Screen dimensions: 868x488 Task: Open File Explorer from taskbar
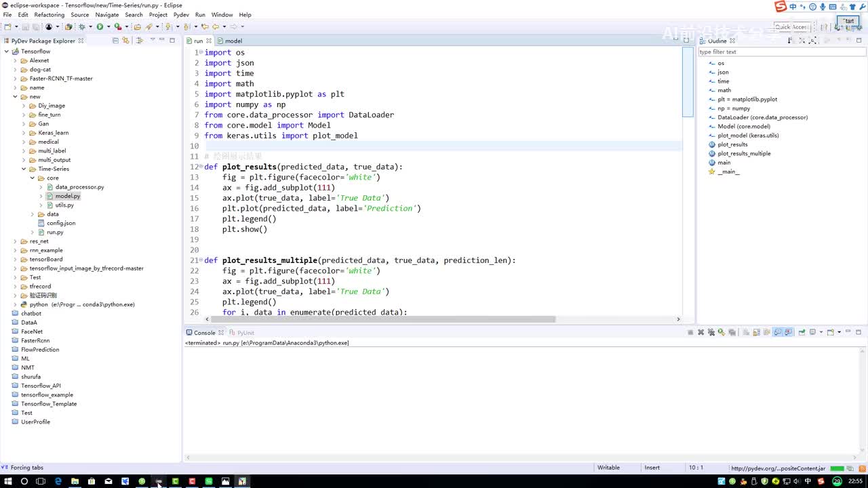click(75, 481)
